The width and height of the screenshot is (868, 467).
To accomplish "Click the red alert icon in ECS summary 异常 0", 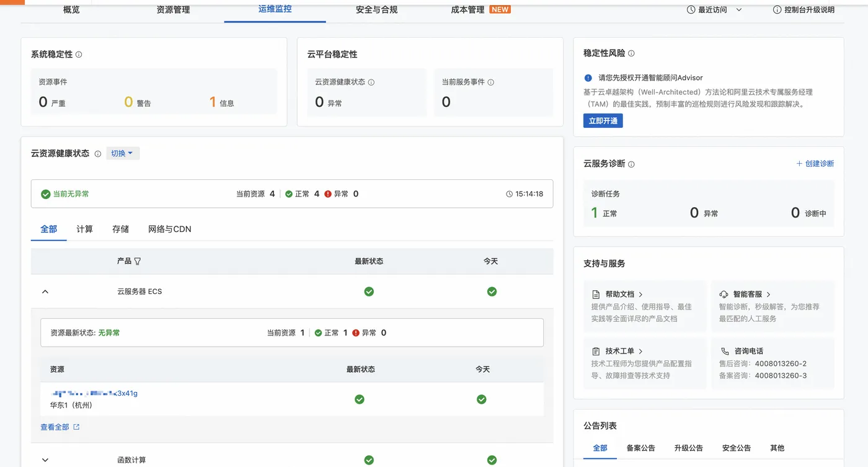I will [x=356, y=333].
